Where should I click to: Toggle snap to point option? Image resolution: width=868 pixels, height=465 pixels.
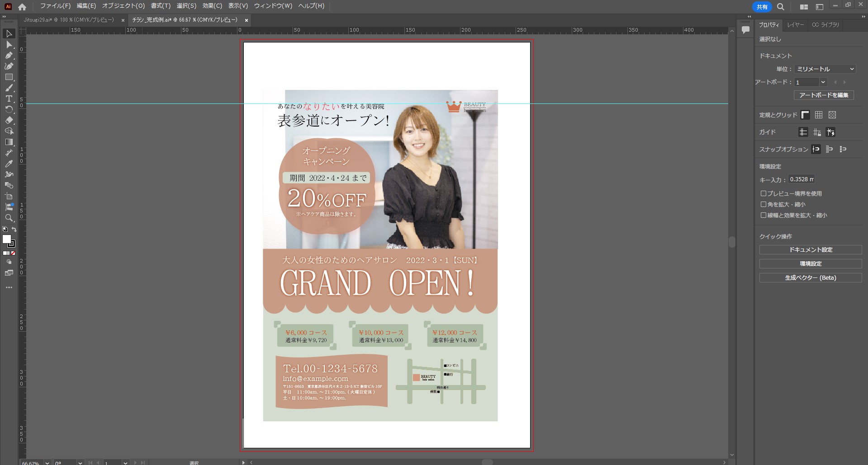(x=816, y=149)
